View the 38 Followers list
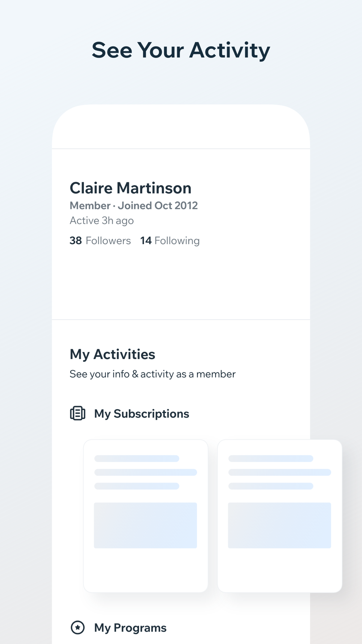362x644 pixels. click(x=100, y=241)
